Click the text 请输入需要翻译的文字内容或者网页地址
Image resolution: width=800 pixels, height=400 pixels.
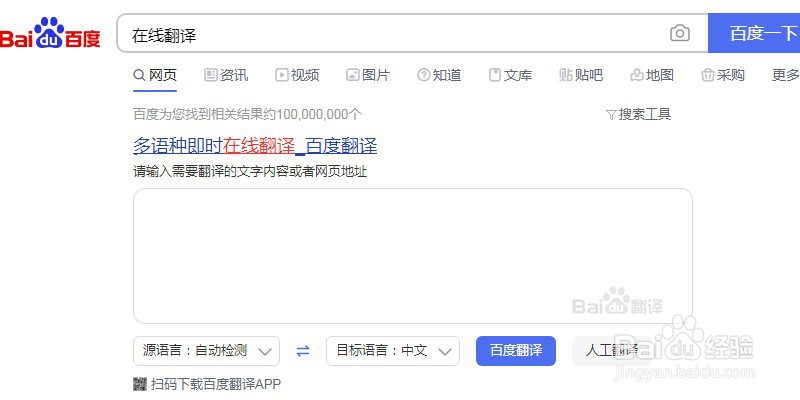point(250,171)
